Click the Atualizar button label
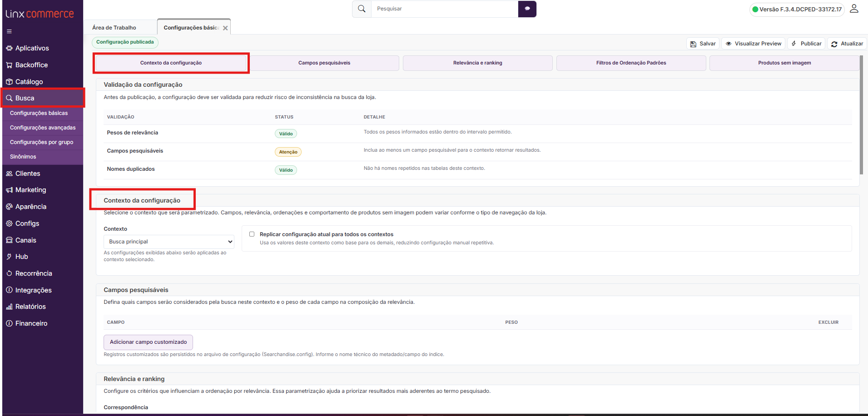 (x=852, y=44)
